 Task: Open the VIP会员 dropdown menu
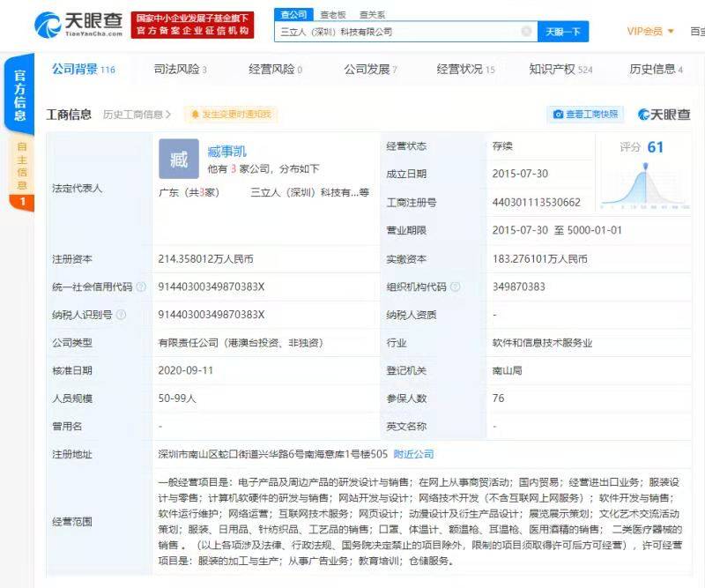tap(649, 30)
